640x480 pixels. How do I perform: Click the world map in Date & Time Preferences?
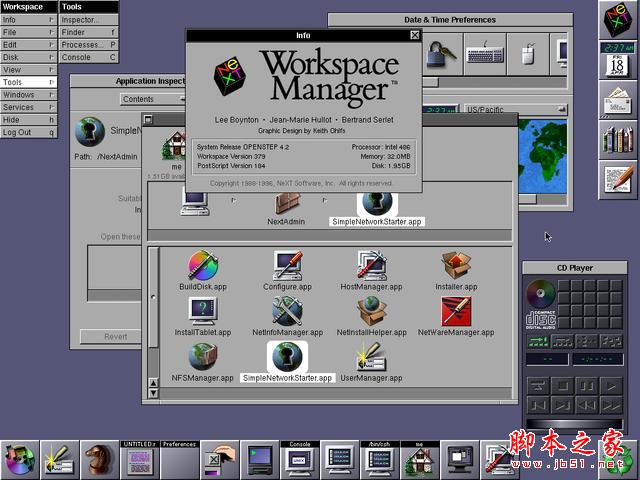pyautogui.click(x=542, y=157)
